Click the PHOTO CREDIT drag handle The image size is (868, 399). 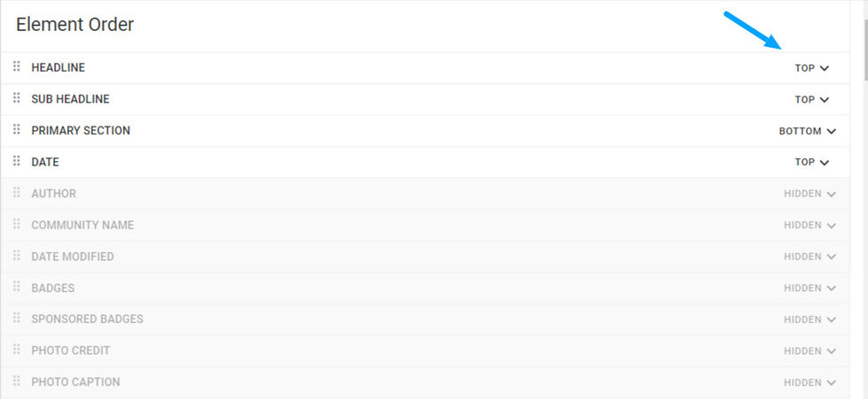point(16,350)
